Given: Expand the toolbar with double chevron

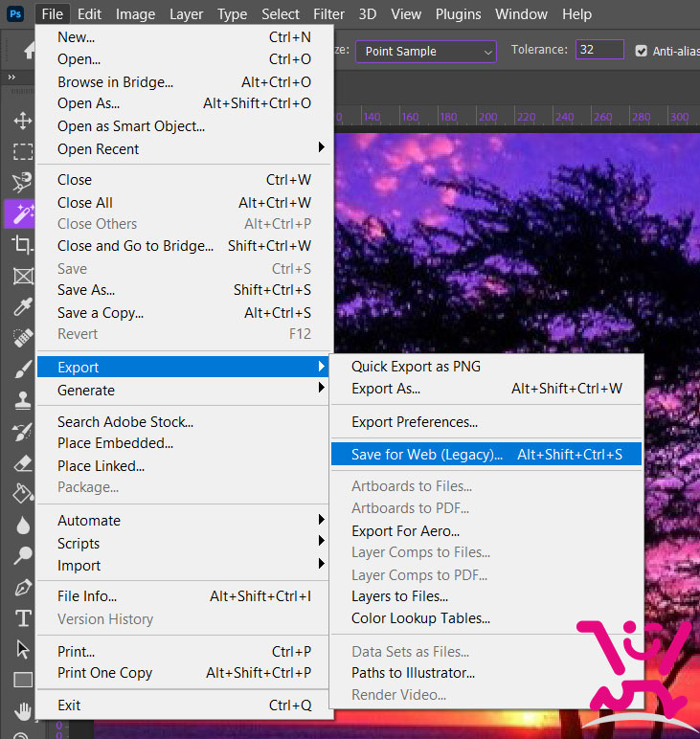Looking at the screenshot, I should [11, 77].
